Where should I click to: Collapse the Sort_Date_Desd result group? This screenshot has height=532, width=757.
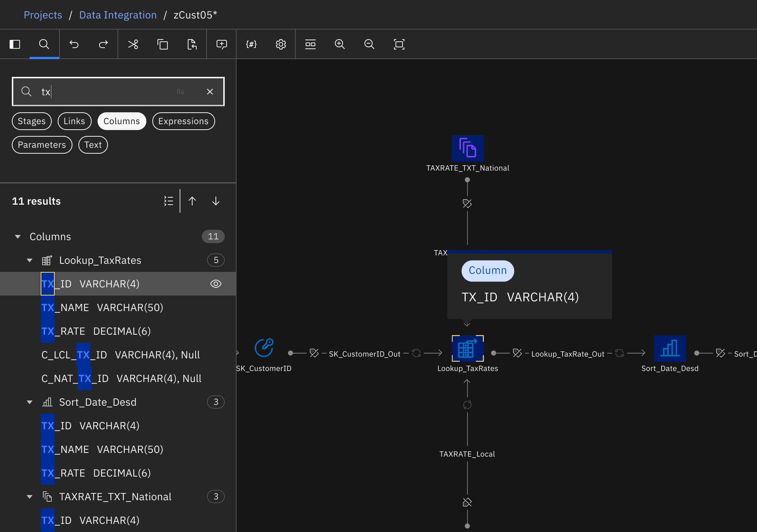[x=30, y=402]
